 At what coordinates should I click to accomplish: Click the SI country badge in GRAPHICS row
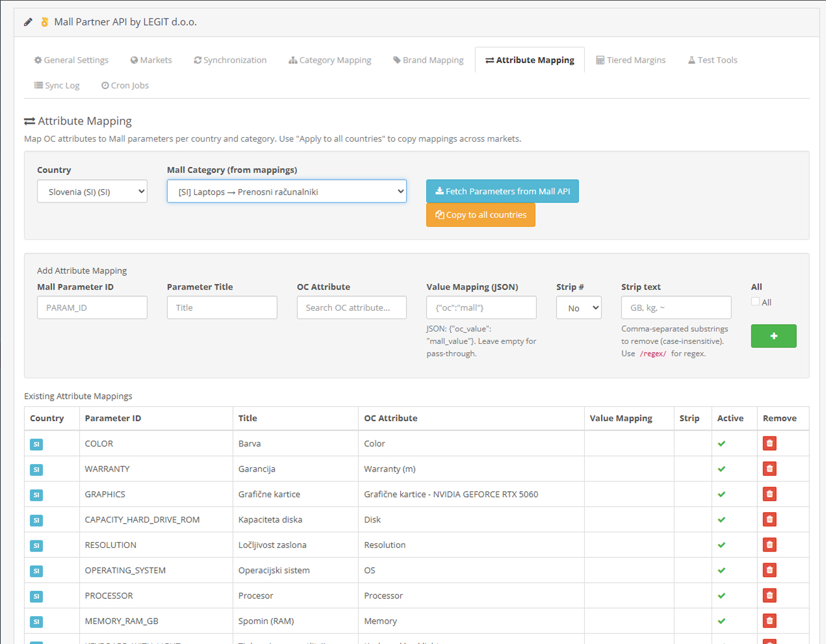click(36, 495)
